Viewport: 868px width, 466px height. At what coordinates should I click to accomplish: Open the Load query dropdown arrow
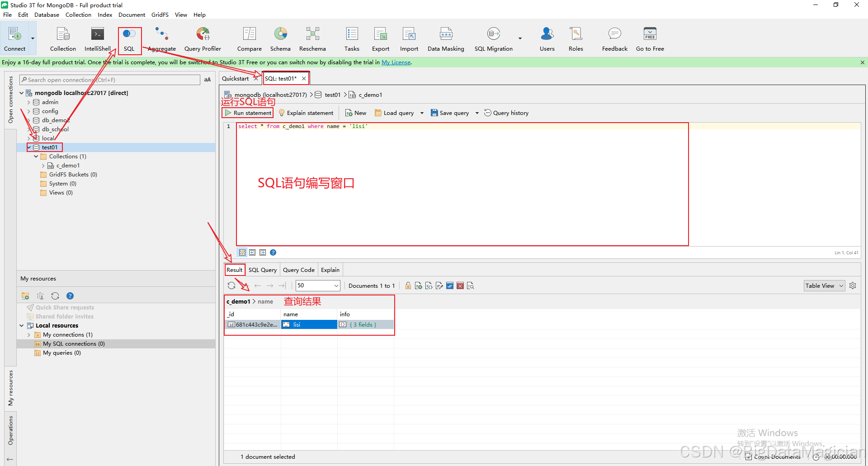422,113
